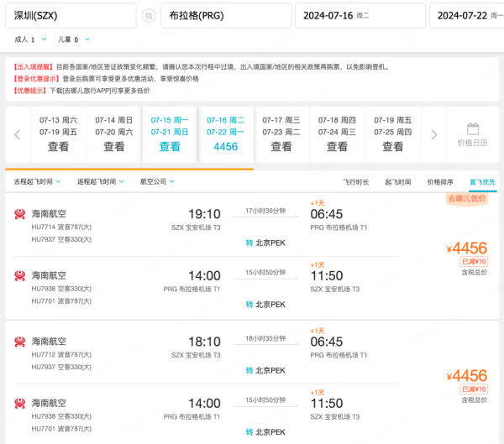Click 17小时35分钟 duration
The width and height of the screenshot is (504, 444).
(x=265, y=211)
